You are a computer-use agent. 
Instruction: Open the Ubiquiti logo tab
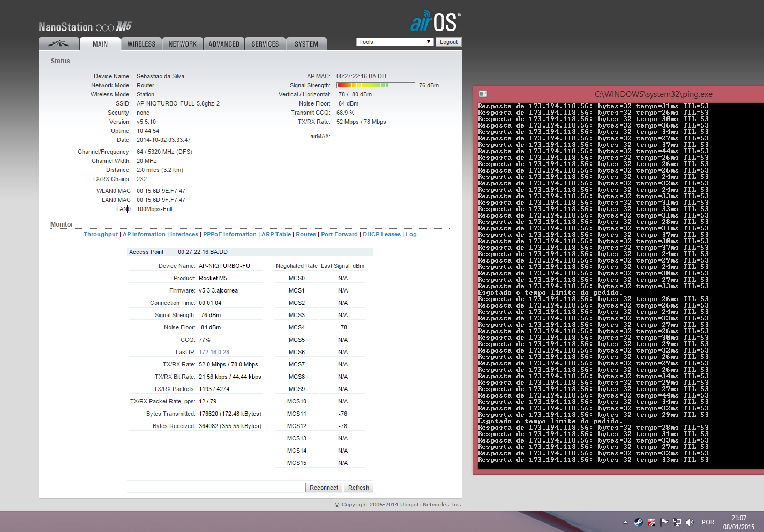[58, 44]
